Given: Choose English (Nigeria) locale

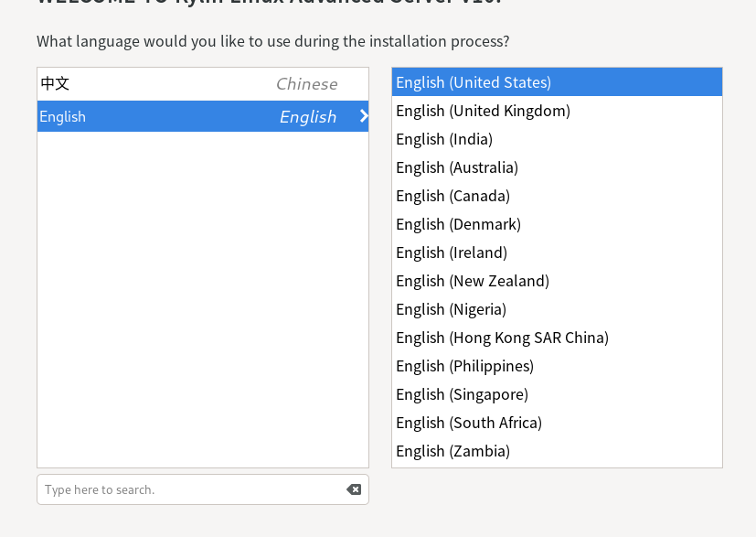Looking at the screenshot, I should [557, 309].
